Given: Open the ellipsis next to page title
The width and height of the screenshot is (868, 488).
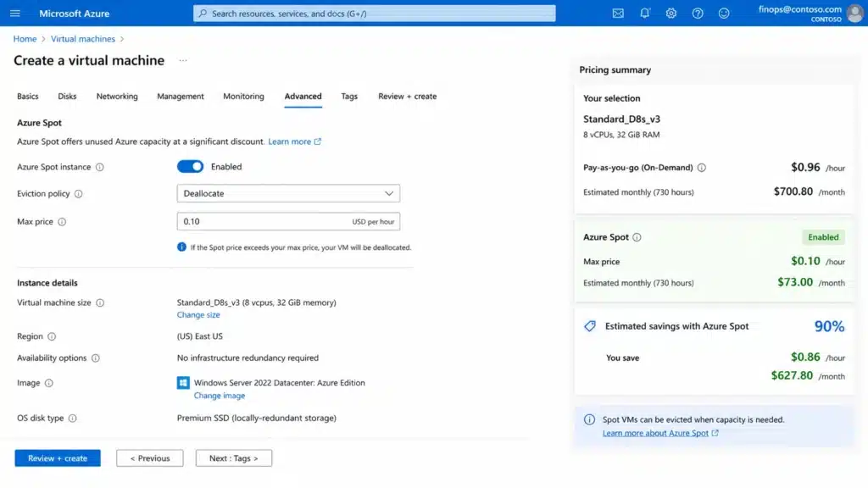Looking at the screenshot, I should point(183,60).
